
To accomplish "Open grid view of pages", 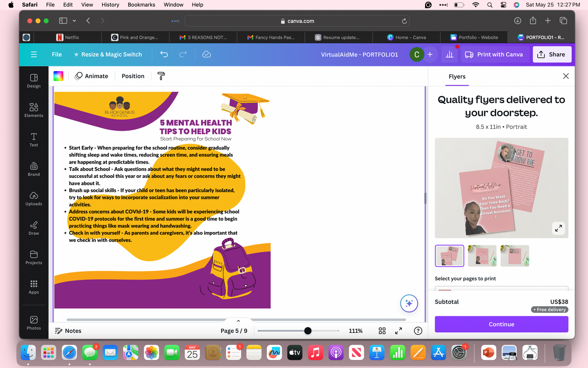I will click(x=382, y=331).
